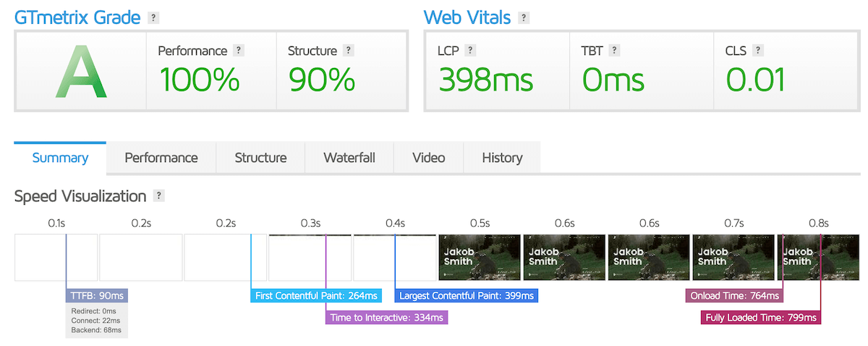Switch to the Performance tab
868x346 pixels.
(x=161, y=158)
